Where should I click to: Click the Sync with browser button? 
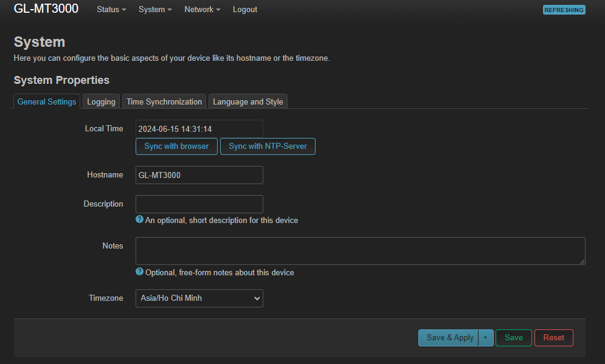pyautogui.click(x=176, y=146)
